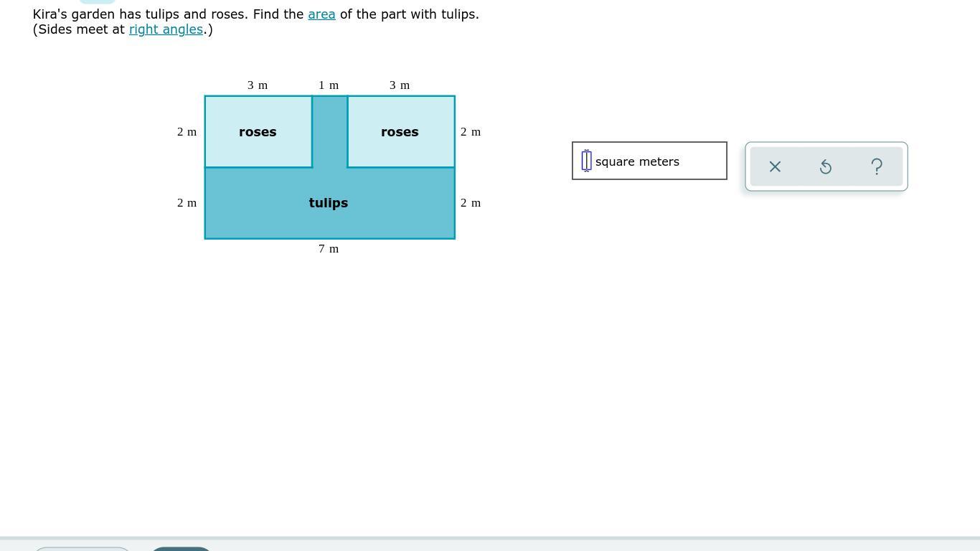Click the "1 m" top dimension label
The image size is (980, 551).
click(329, 85)
